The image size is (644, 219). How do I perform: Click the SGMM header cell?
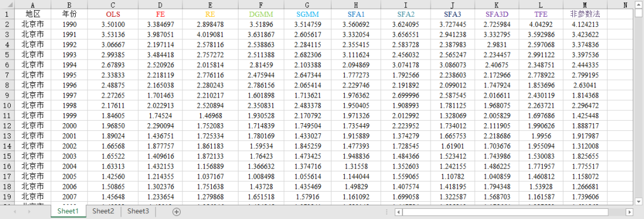coord(308,14)
